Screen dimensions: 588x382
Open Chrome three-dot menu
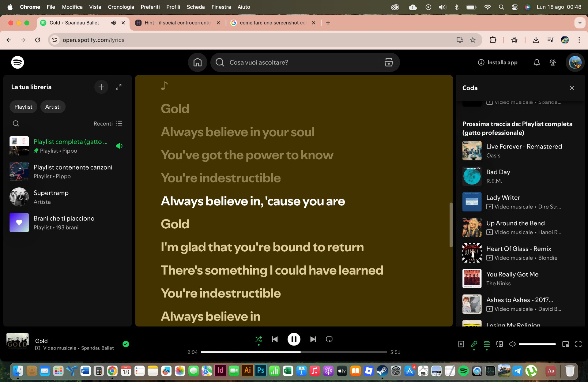[579, 40]
